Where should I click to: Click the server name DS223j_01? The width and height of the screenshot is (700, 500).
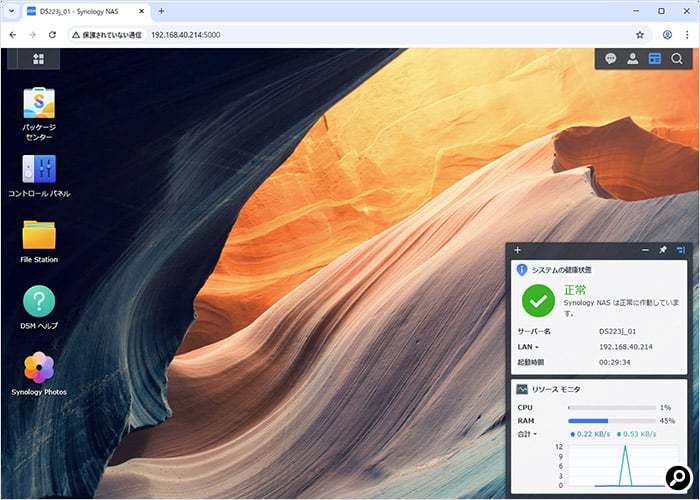coord(617,331)
